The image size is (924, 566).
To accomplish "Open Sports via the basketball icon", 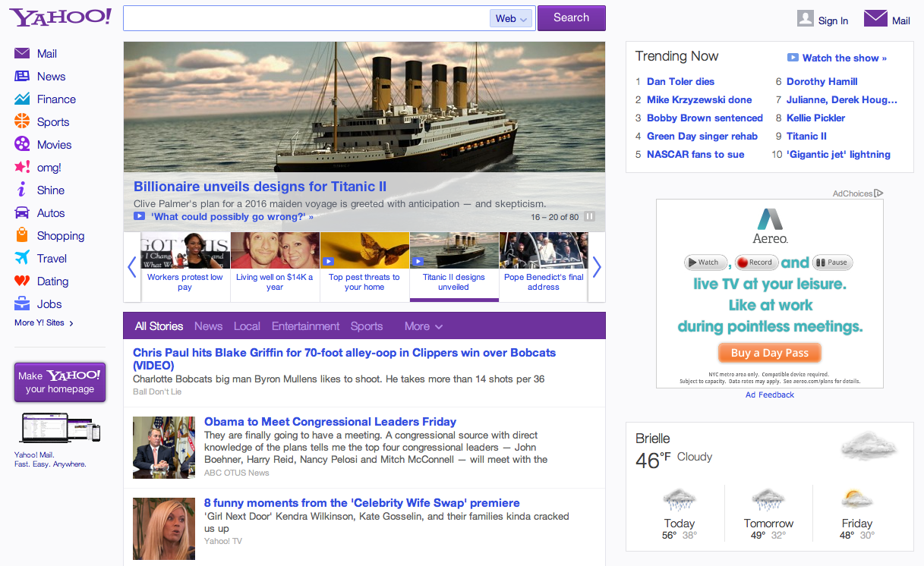I will tap(22, 122).
